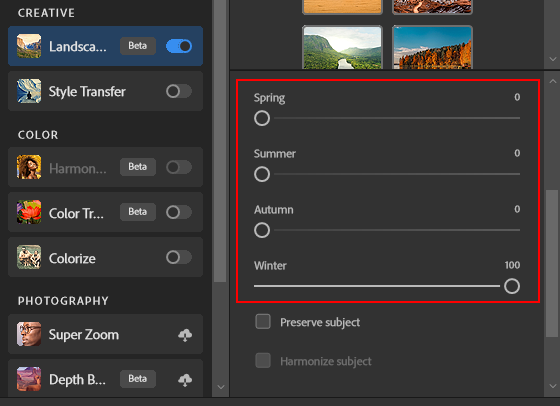Click the settings panel scroll-up chevron

click(x=553, y=81)
